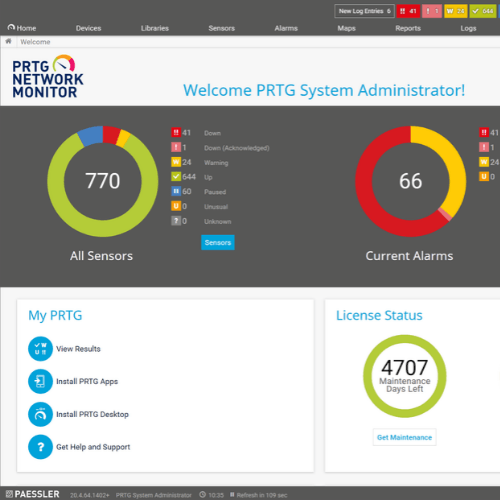Open the Home menu item

22,28
